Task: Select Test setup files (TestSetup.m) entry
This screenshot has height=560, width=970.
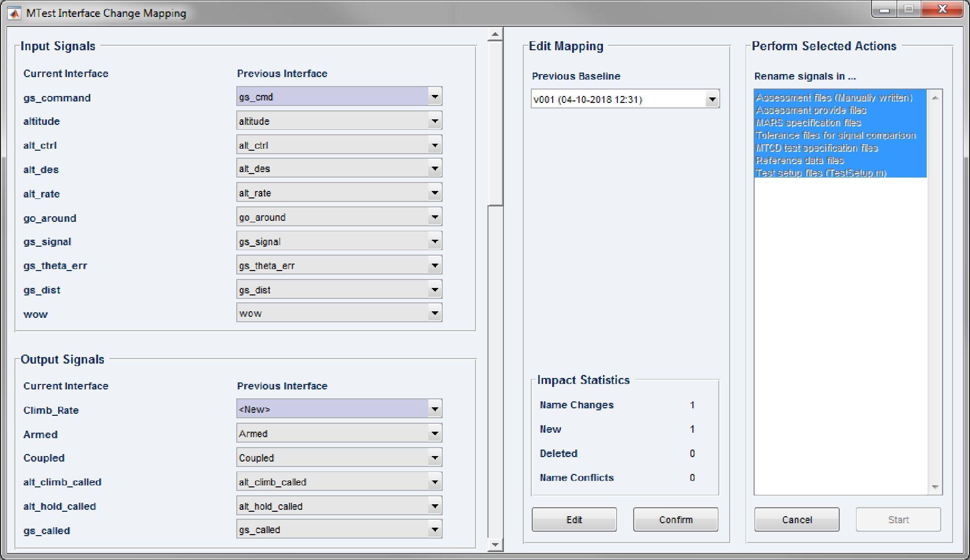Action: (821, 173)
